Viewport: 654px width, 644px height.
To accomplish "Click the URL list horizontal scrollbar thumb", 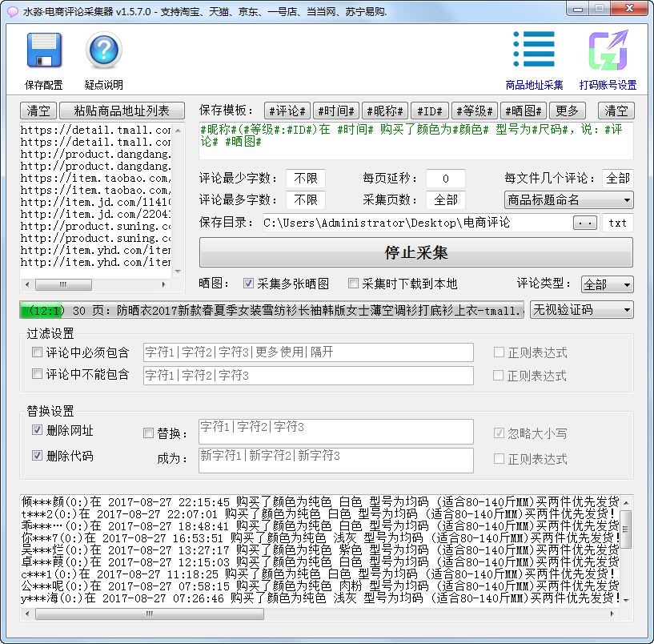I will 64,285.
